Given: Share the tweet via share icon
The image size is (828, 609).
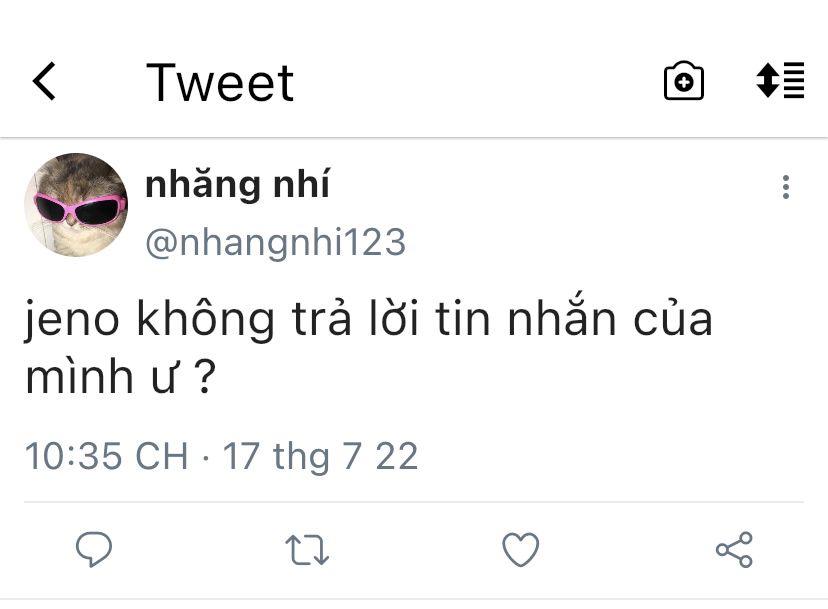Looking at the screenshot, I should (734, 549).
